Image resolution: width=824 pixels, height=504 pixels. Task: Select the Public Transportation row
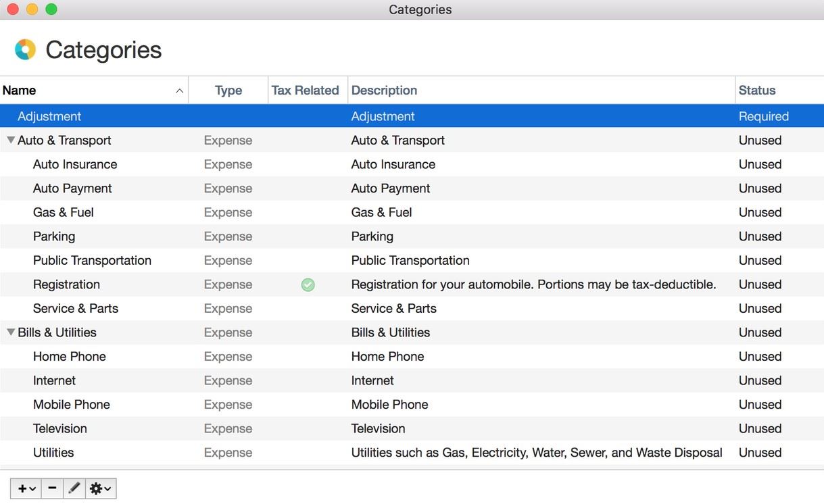point(92,260)
